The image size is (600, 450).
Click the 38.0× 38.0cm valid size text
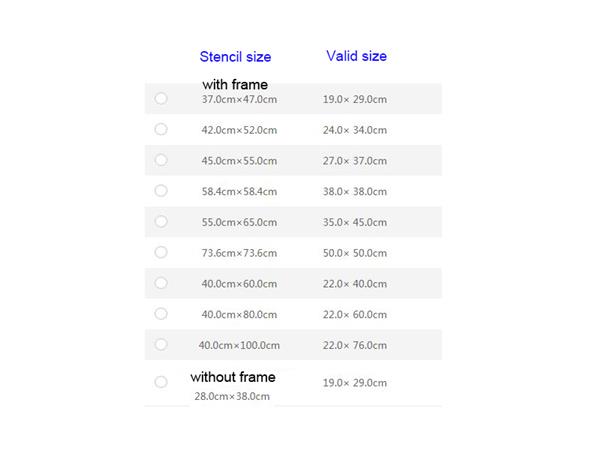click(354, 191)
